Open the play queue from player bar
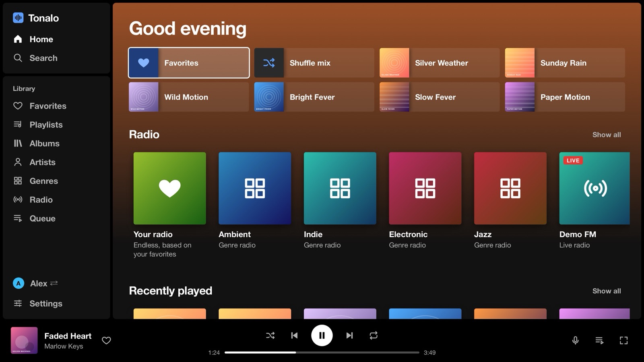 [x=599, y=340]
